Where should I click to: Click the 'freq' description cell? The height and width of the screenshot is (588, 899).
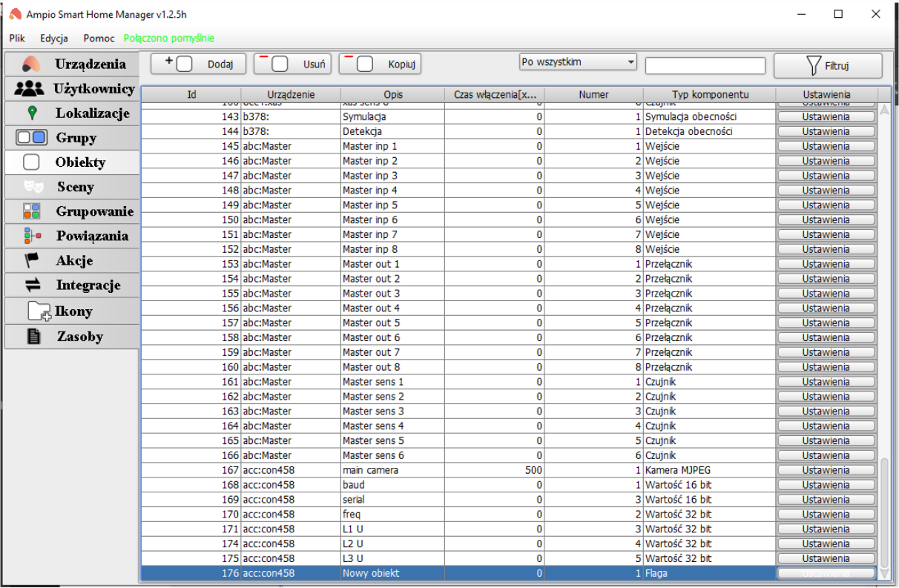pyautogui.click(x=393, y=515)
